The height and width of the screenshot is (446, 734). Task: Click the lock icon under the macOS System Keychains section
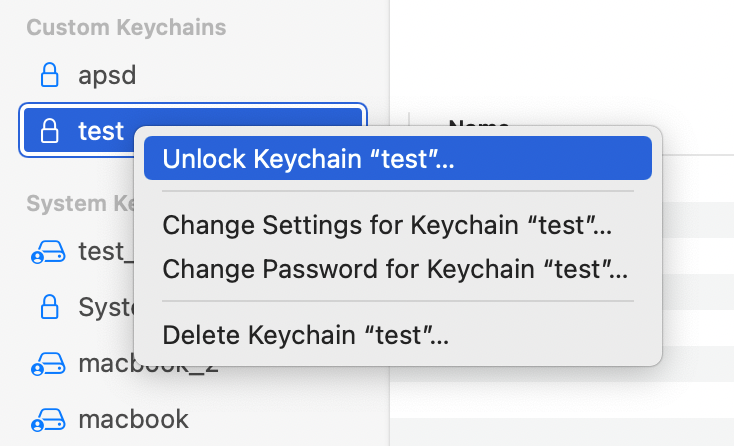pos(48,306)
